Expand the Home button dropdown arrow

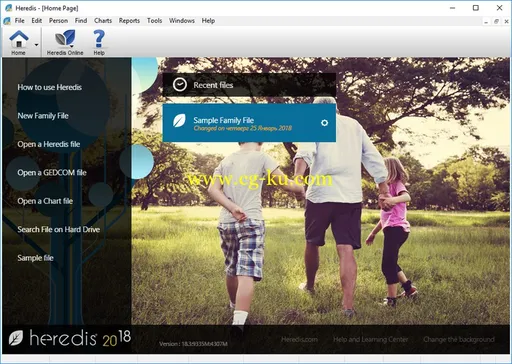point(36,44)
